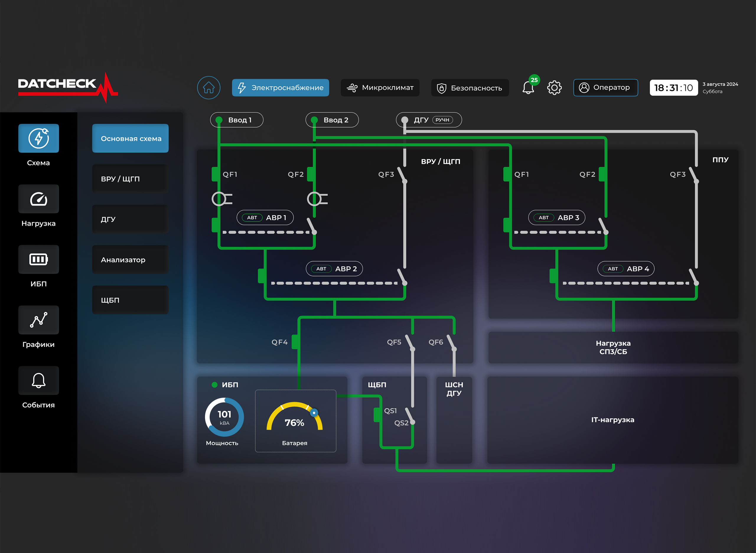Open the ВРУ / ЩГП submenu button

pos(130,179)
